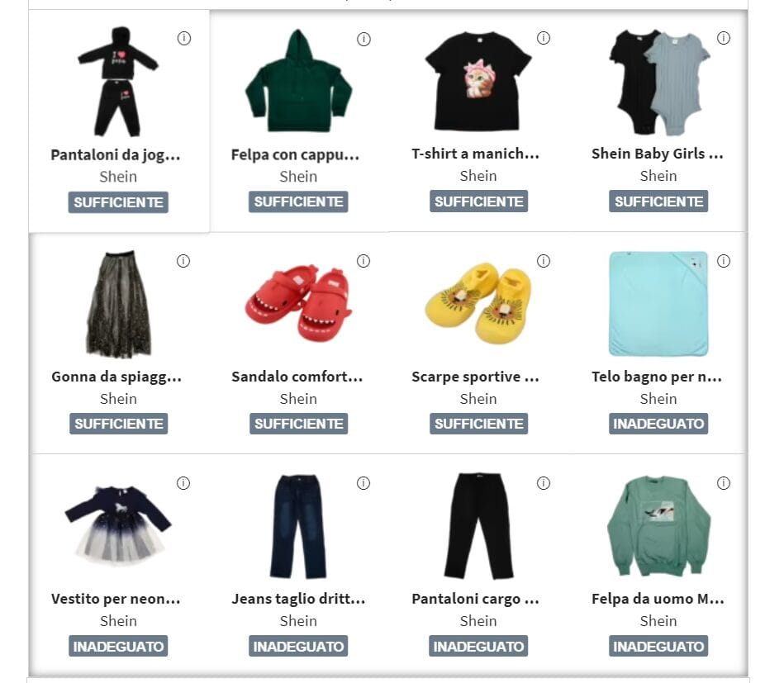Click info icon beside cat T-shirt
The height and width of the screenshot is (683, 784).
544,37
